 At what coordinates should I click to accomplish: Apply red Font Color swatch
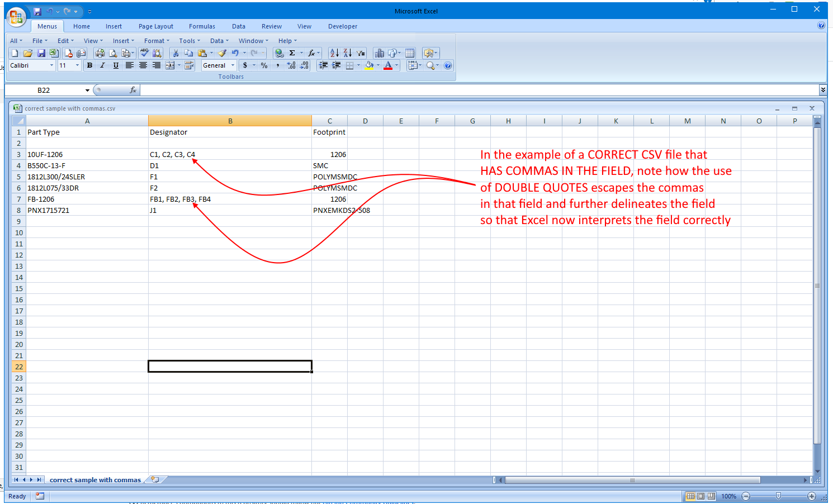(x=388, y=65)
